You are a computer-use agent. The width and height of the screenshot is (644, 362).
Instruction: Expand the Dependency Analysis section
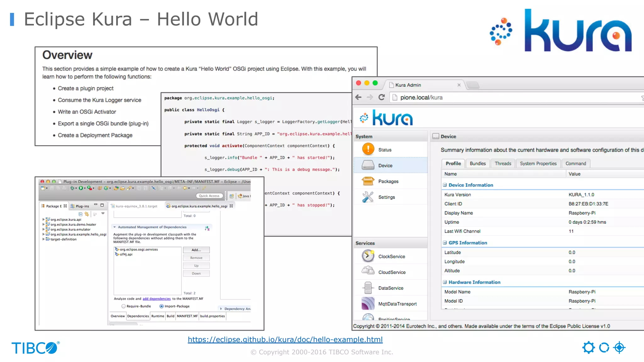(221, 309)
